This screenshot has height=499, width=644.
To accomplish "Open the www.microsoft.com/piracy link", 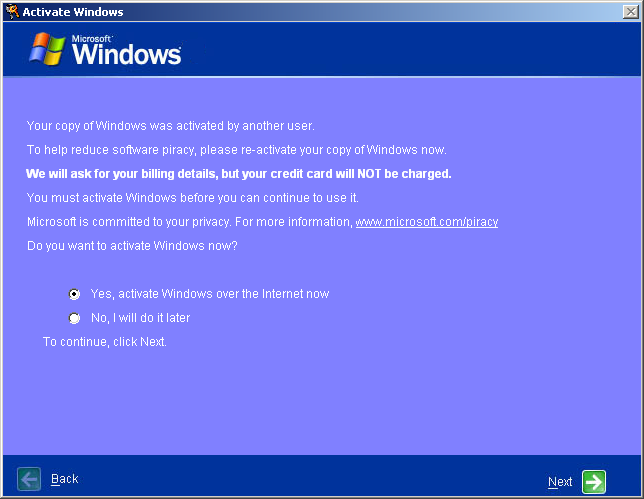I will 427,222.
